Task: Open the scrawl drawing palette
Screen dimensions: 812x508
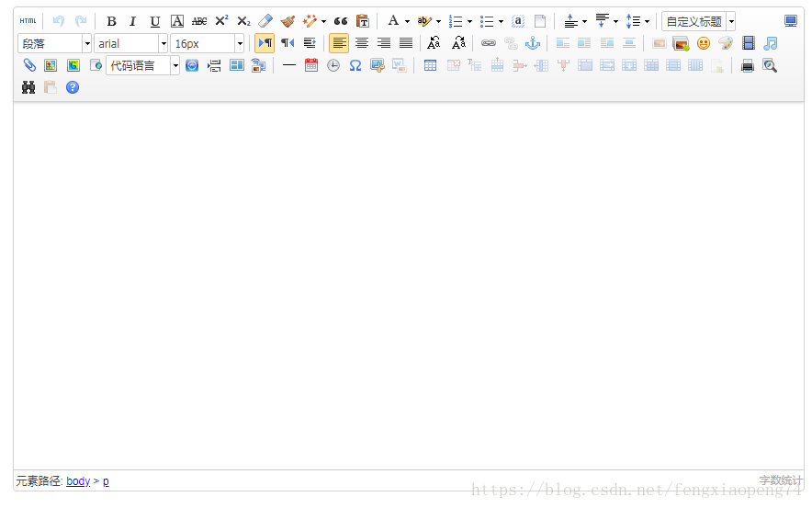Action: coord(726,43)
